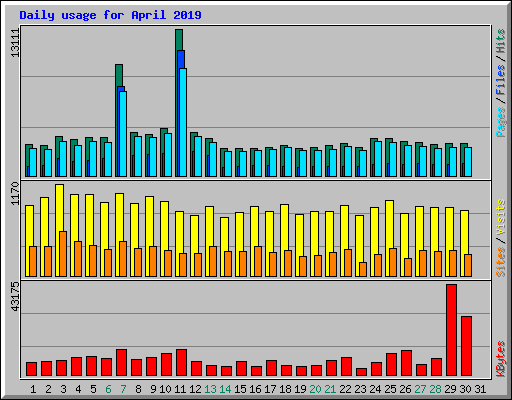
Task: Click day label 1 on the x-axis
Action: 33,389
